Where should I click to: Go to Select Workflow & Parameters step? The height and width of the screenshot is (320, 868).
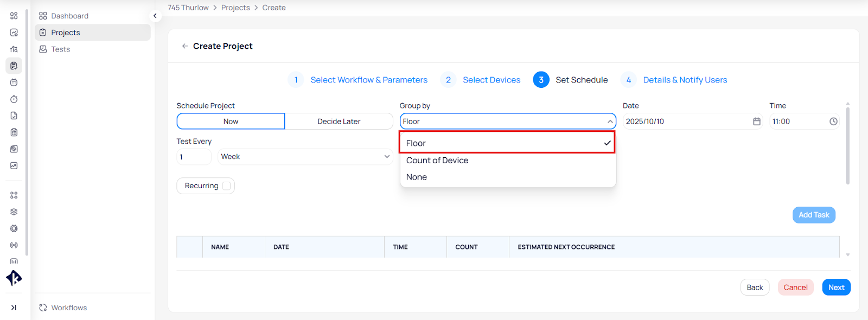(368, 80)
